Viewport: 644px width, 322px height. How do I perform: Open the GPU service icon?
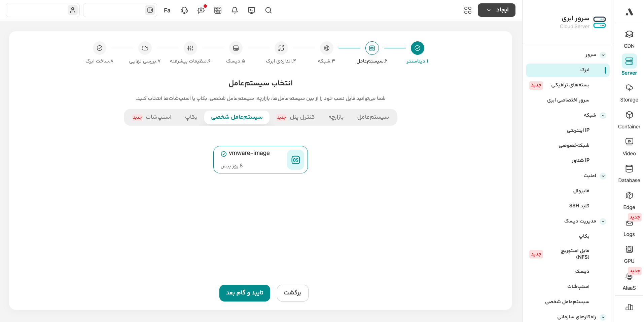pyautogui.click(x=629, y=254)
